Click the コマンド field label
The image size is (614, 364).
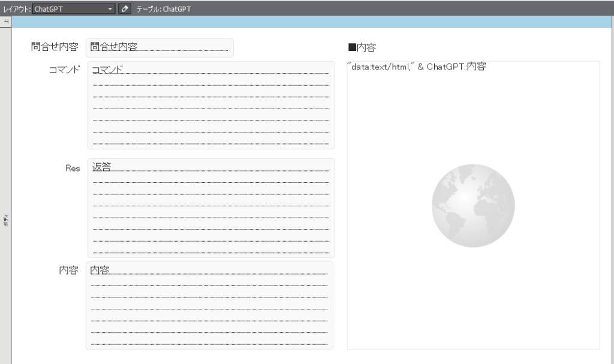pos(64,70)
